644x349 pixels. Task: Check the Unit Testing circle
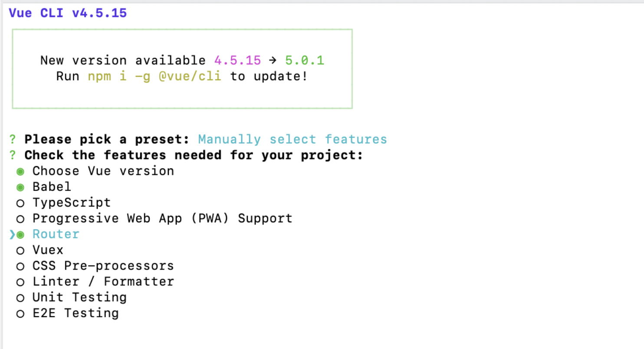click(20, 298)
